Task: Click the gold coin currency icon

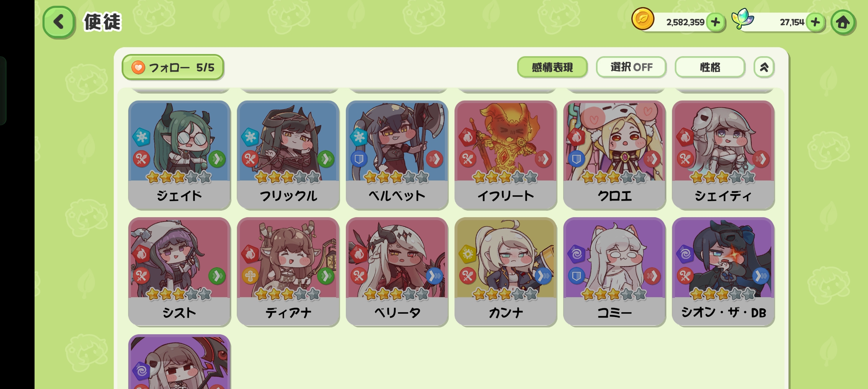Action: tap(643, 19)
